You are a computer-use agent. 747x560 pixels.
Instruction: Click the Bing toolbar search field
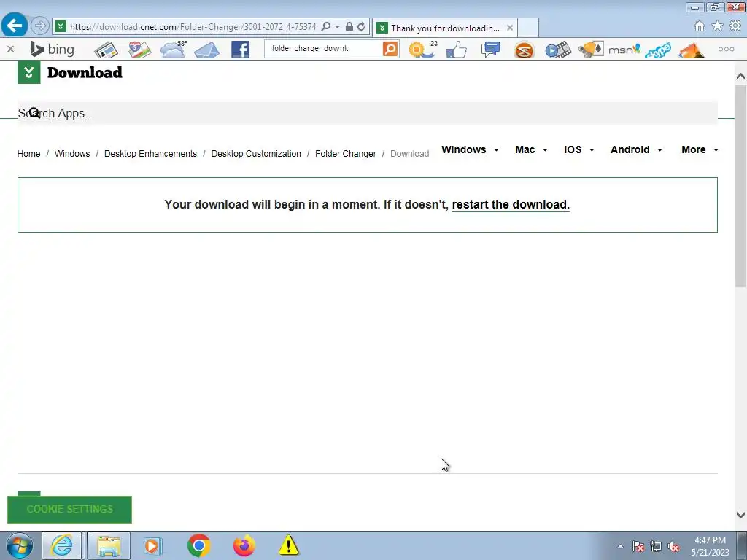pos(323,49)
